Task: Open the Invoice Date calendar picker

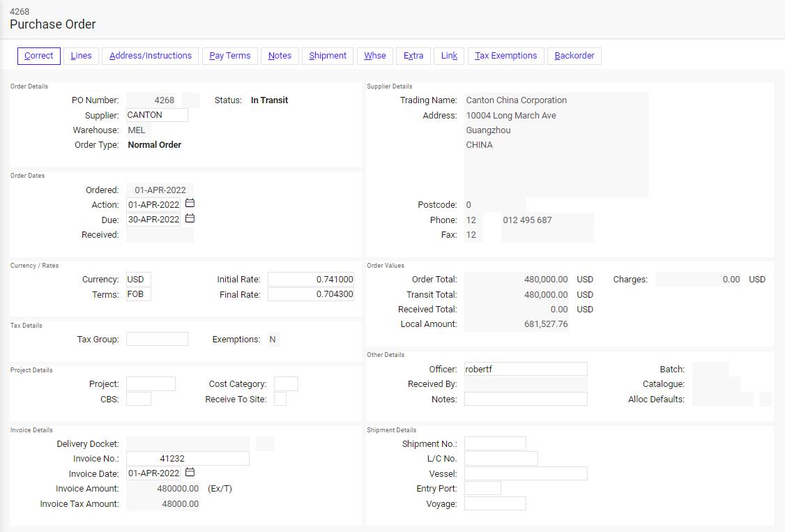Action: point(189,472)
